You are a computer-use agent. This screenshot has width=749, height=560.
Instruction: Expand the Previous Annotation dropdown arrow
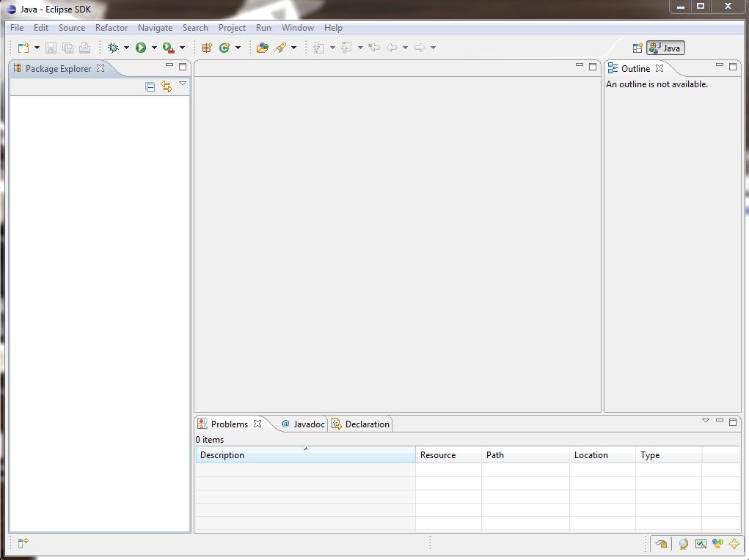360,48
